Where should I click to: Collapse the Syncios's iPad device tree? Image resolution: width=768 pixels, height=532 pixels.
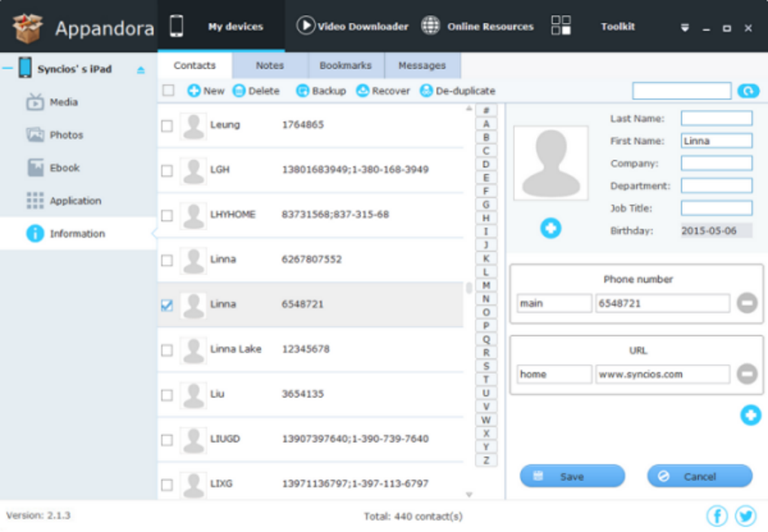(8, 69)
